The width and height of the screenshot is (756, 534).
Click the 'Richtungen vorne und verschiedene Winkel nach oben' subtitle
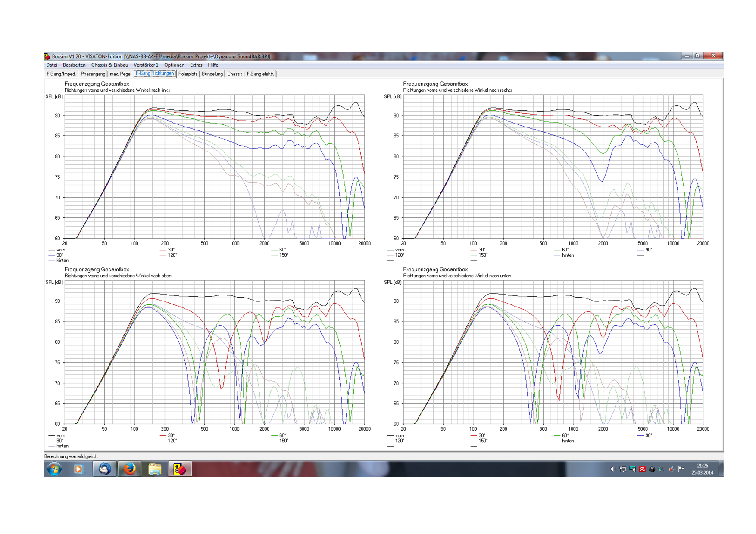(x=118, y=276)
